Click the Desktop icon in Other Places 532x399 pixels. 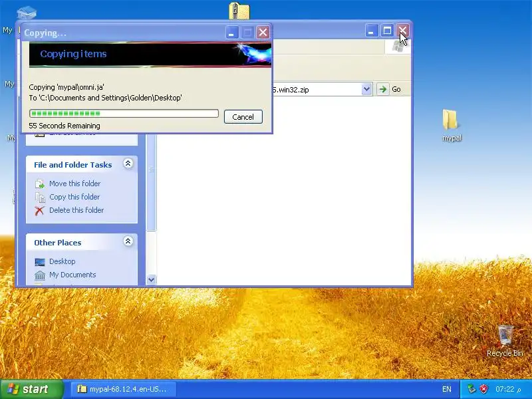(x=40, y=261)
